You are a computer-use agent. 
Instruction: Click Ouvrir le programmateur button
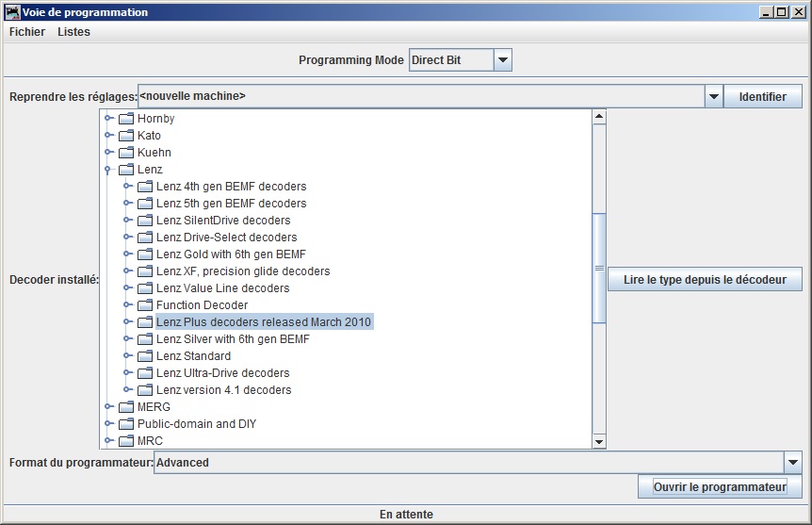pyautogui.click(x=720, y=486)
